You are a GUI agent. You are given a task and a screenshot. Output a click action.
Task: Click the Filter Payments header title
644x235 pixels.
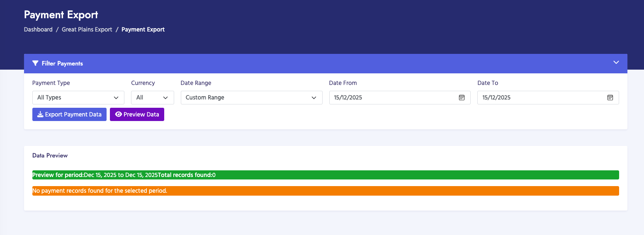pyautogui.click(x=62, y=63)
